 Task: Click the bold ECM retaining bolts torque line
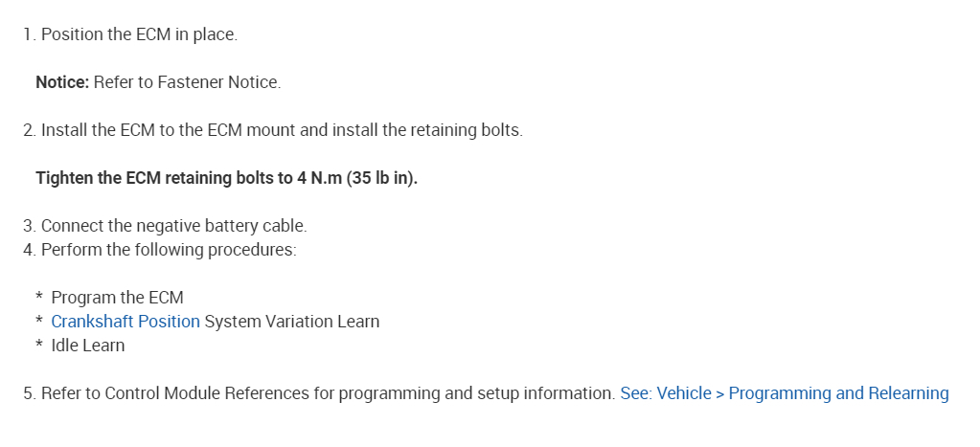[226, 178]
